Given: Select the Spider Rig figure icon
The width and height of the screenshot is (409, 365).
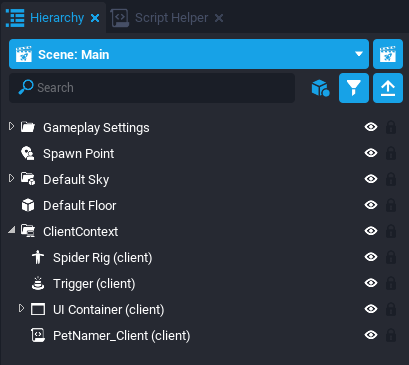Looking at the screenshot, I should pos(38,257).
